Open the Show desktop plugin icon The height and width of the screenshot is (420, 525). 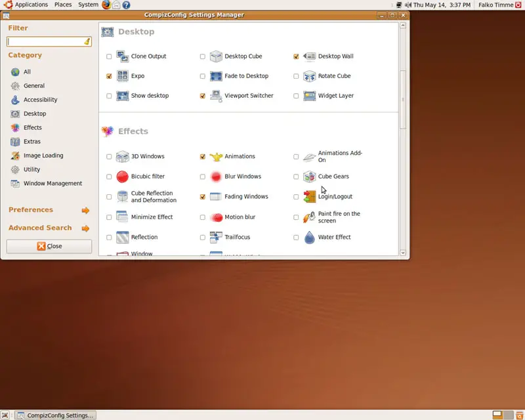pos(122,96)
